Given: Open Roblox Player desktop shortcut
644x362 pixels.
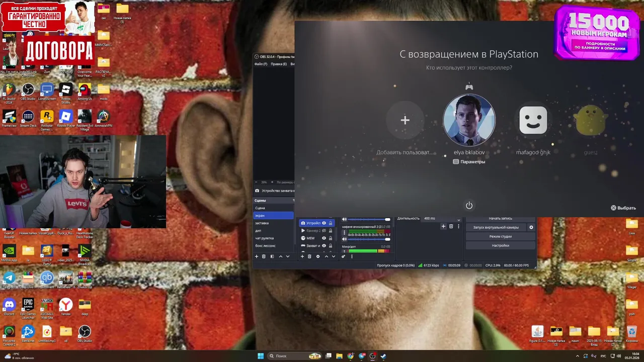Looking at the screenshot, I should click(65, 119).
